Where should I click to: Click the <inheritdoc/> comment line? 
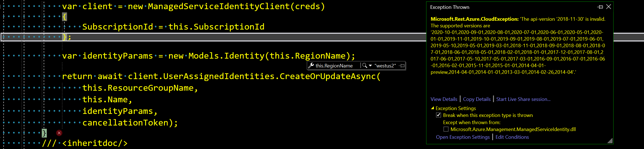[x=85, y=143]
